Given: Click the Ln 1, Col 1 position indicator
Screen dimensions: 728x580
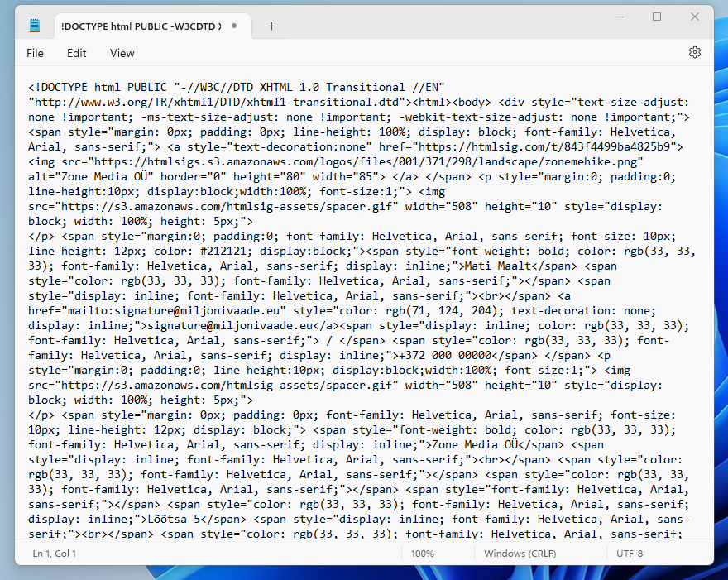Looking at the screenshot, I should (x=55, y=553).
